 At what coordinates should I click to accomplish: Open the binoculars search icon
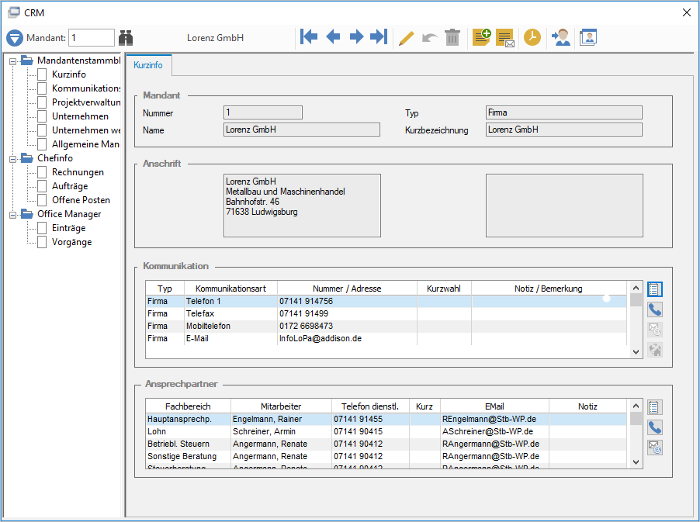point(126,38)
